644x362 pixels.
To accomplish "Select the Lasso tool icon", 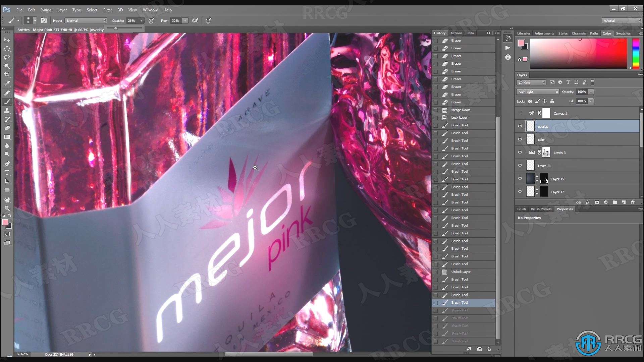I will click(x=7, y=57).
